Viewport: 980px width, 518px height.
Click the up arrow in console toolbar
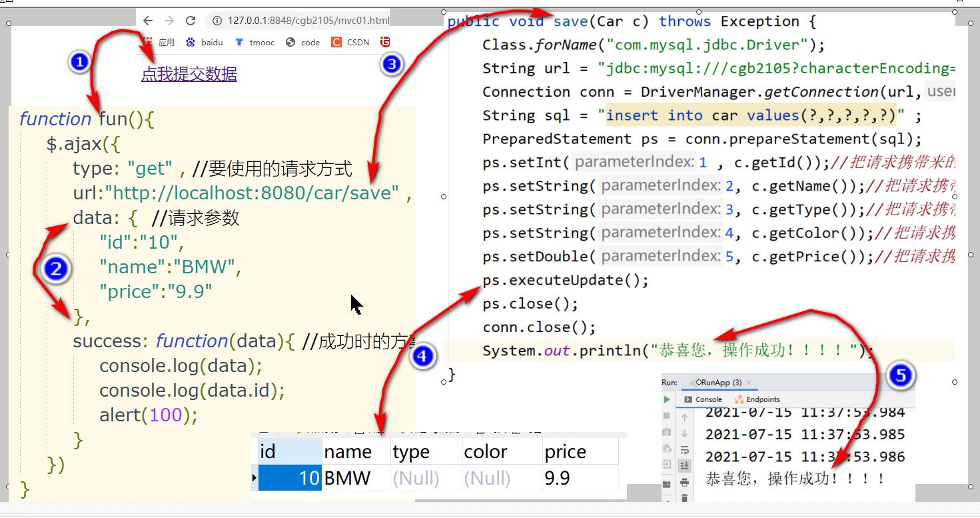click(x=684, y=417)
